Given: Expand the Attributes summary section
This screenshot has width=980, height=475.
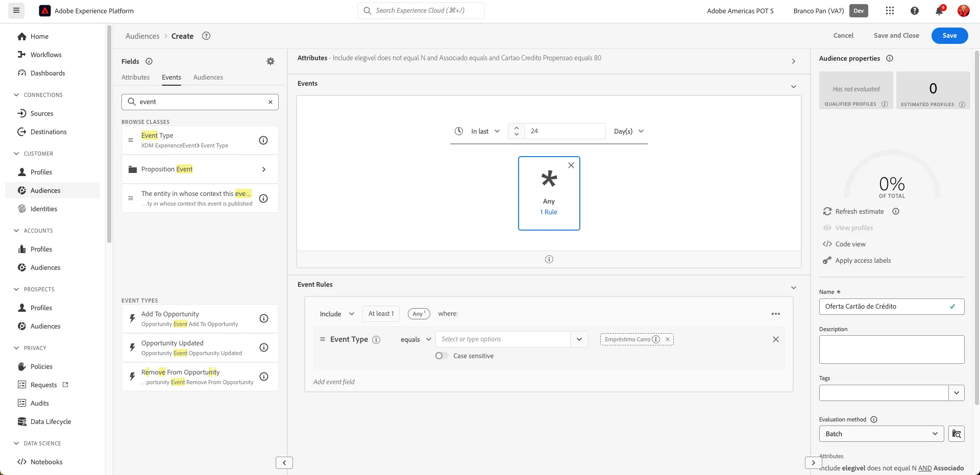Looking at the screenshot, I should click(794, 61).
